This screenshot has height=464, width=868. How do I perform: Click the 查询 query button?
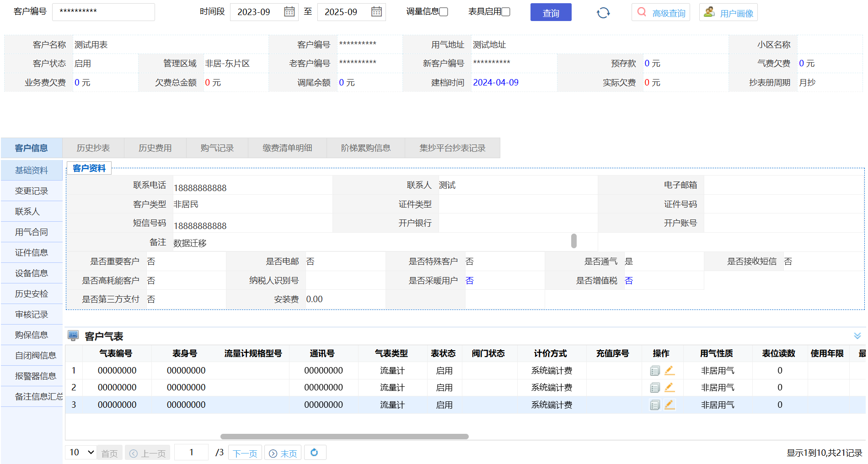[551, 12]
